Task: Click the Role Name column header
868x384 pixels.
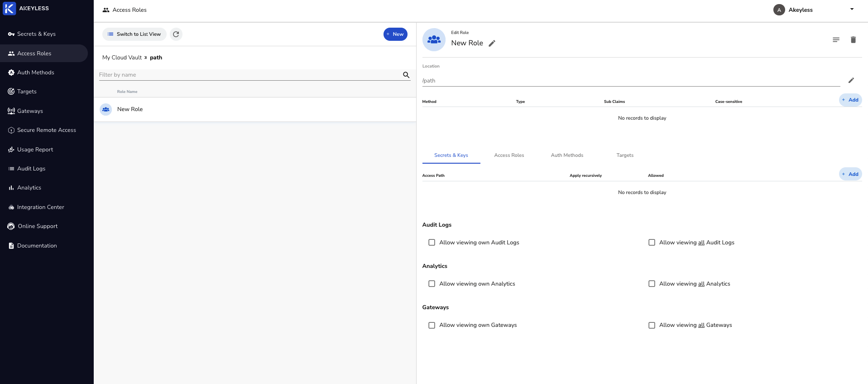Action: click(x=127, y=92)
